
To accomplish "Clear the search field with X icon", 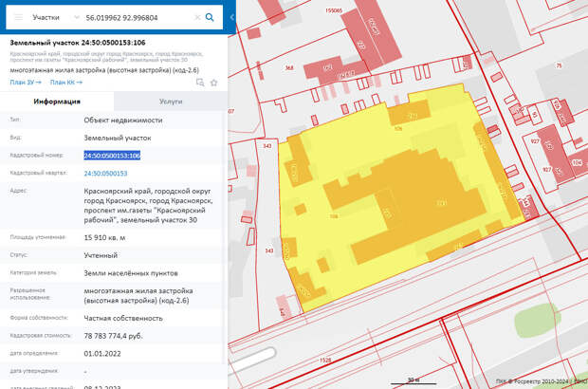I will coord(196,17).
